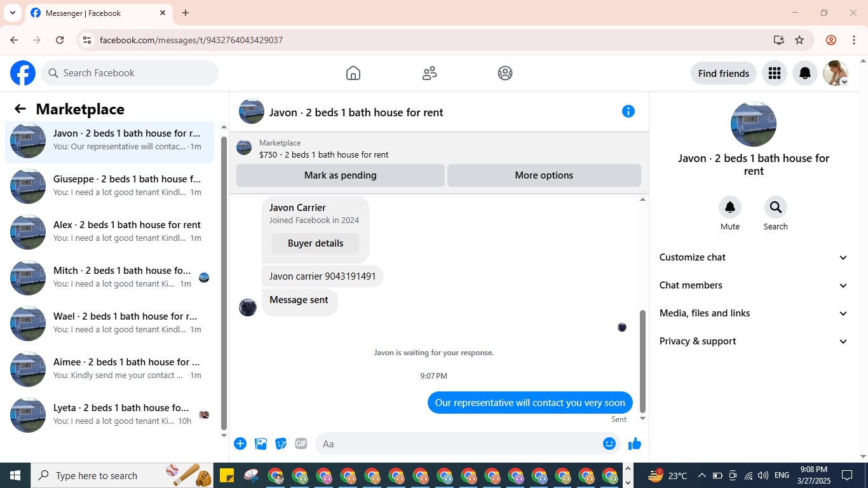Click the chat messages scrollbar
Viewport: 868px width, 488px height.
642,361
